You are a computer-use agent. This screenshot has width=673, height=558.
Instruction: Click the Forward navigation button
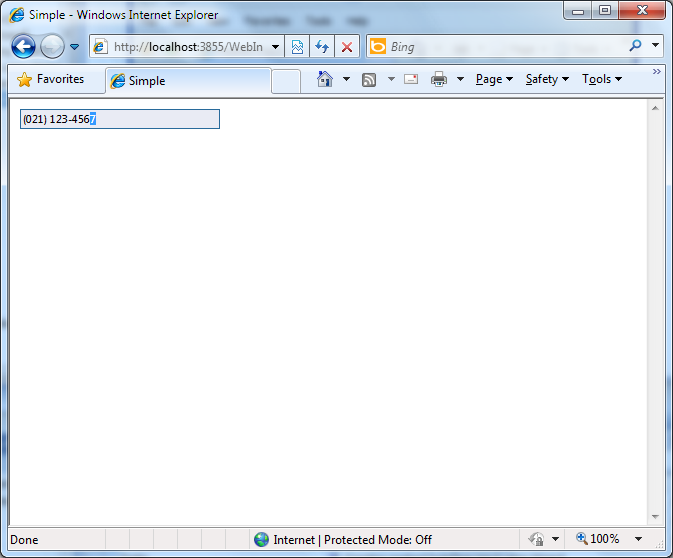tap(52, 47)
